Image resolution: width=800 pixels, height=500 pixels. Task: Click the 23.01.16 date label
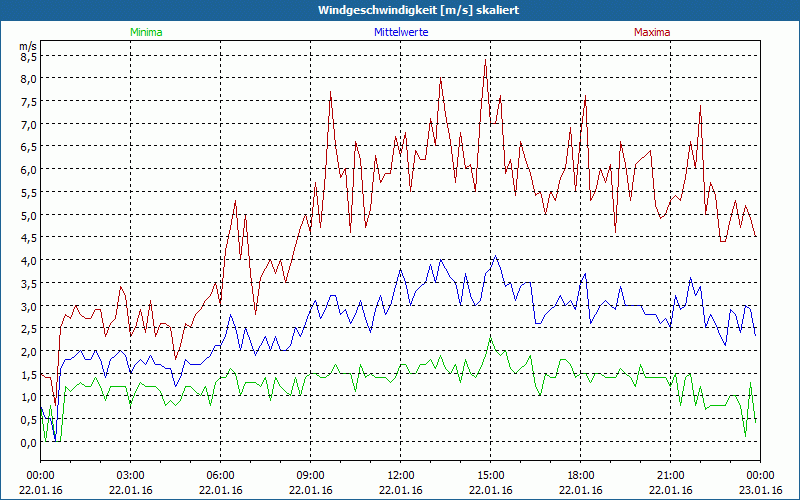pyautogui.click(x=760, y=490)
